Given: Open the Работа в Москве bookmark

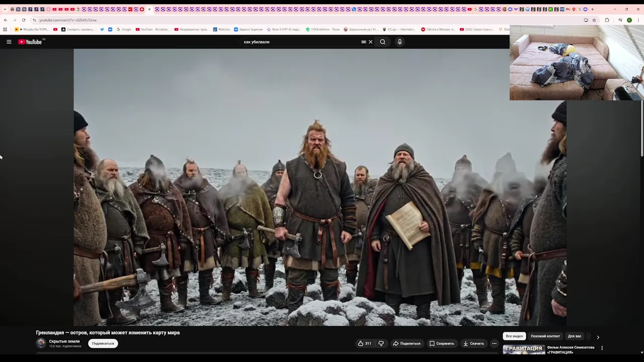Looking at the screenshot, I should tap(438, 29).
